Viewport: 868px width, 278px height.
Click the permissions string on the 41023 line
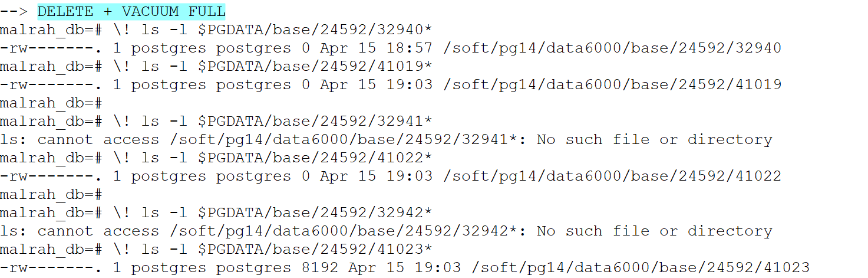[x=51, y=267]
